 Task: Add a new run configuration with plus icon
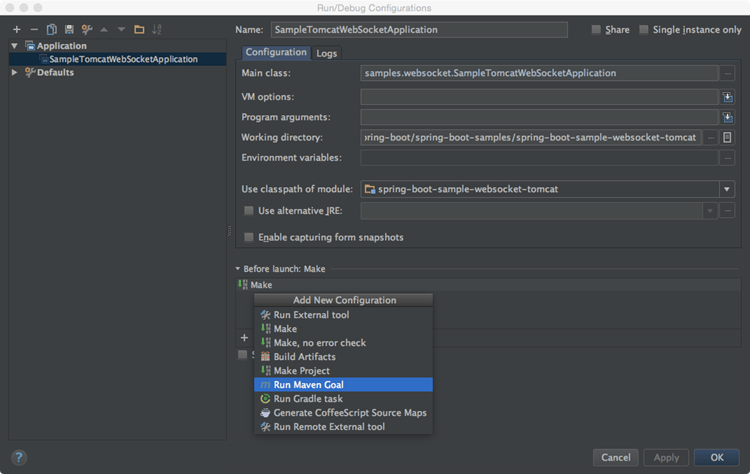click(x=17, y=30)
